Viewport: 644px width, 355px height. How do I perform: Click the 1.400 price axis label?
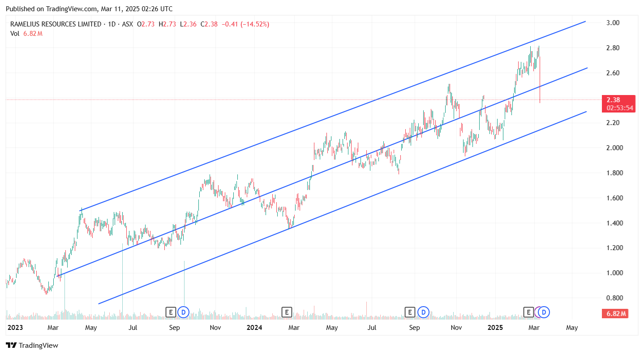(x=614, y=223)
